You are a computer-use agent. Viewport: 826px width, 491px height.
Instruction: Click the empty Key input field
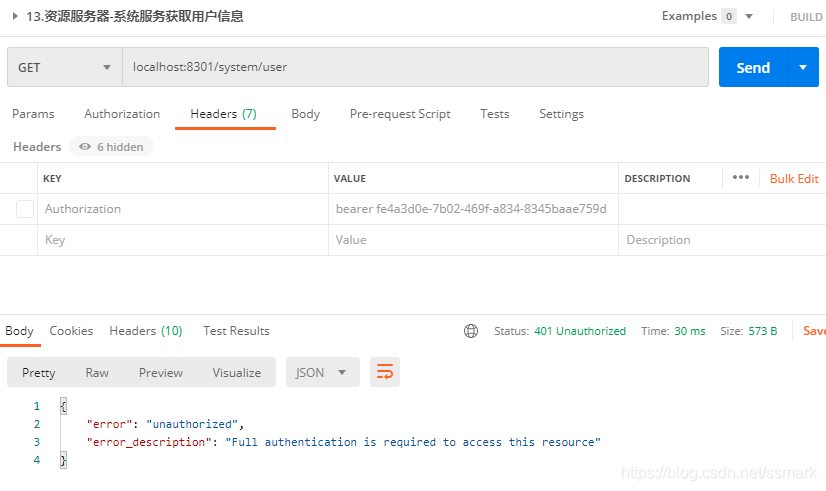coord(183,240)
